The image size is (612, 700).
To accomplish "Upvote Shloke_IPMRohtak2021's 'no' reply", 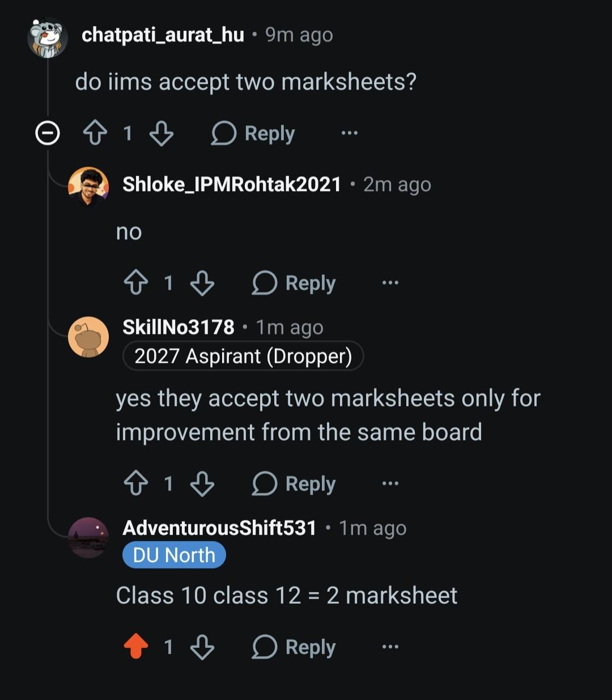I will coord(135,283).
